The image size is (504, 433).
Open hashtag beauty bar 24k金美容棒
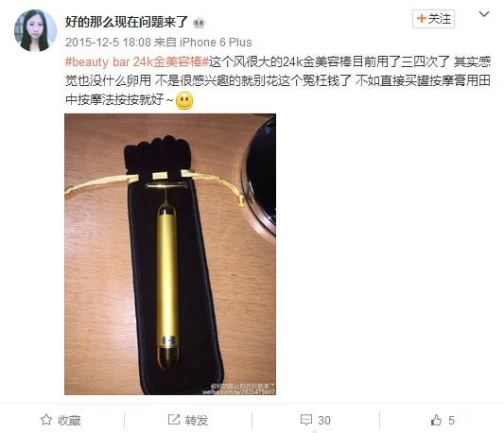137,61
